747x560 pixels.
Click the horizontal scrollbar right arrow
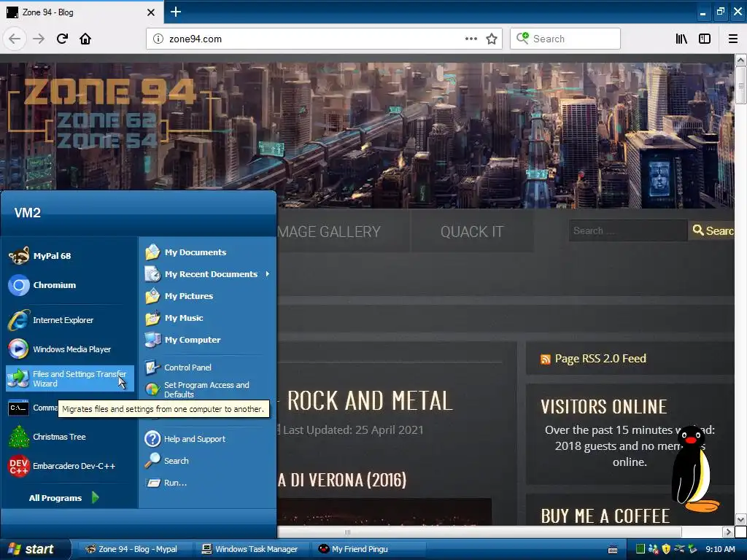coord(727,532)
